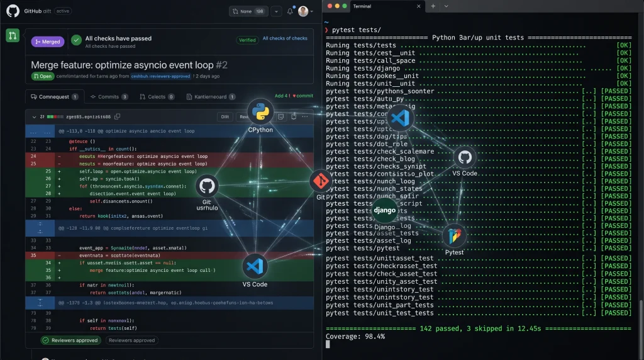Click the pytest tests/checkrasset_test line
Screen dimensions: 644x360
point(479,266)
